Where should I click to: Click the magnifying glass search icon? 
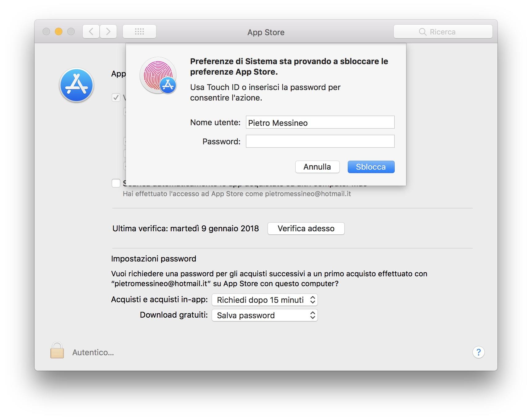coord(422,32)
